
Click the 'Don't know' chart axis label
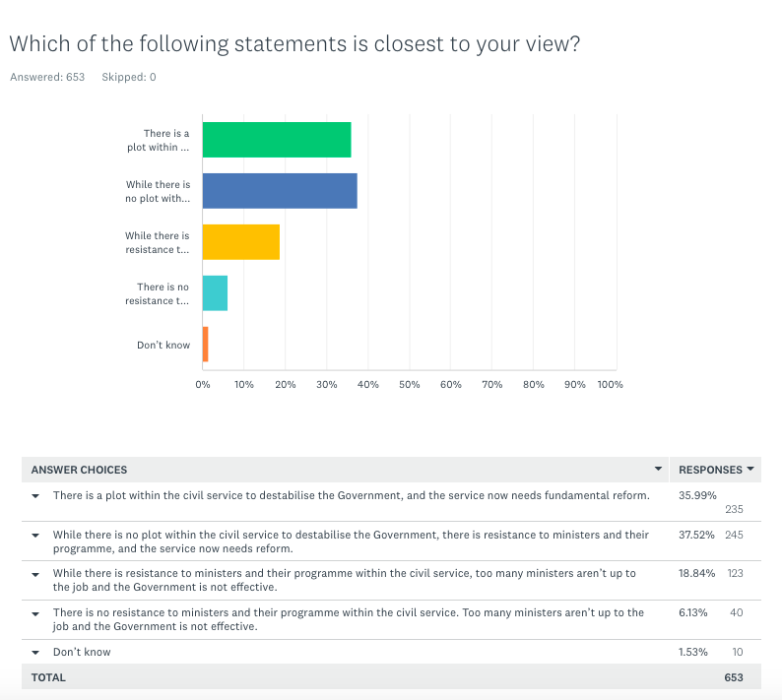click(163, 346)
